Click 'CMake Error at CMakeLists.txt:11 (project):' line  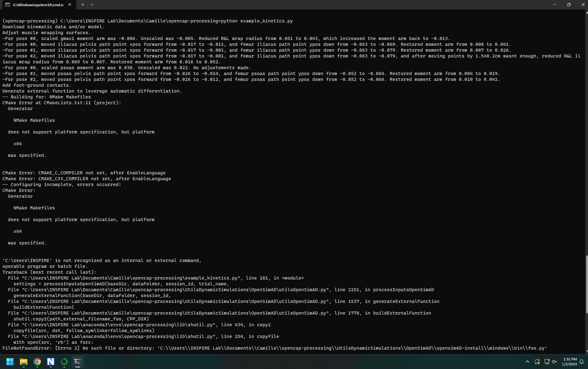(62, 103)
